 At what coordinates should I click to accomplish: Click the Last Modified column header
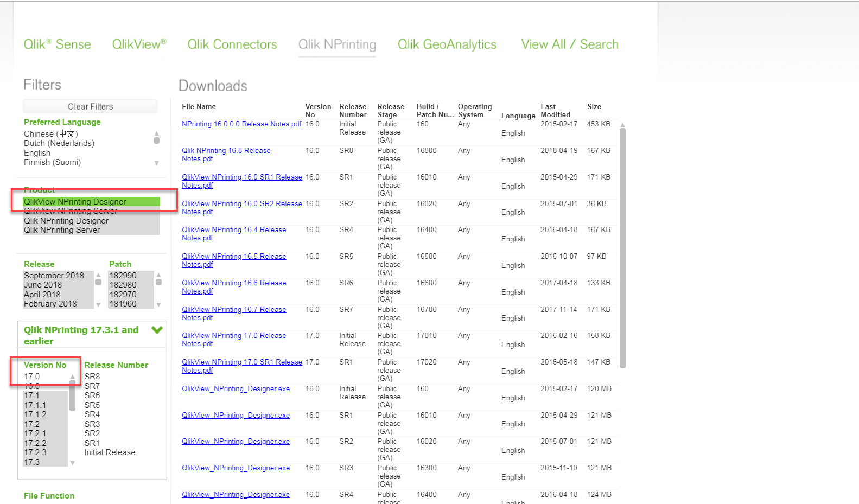tap(555, 111)
